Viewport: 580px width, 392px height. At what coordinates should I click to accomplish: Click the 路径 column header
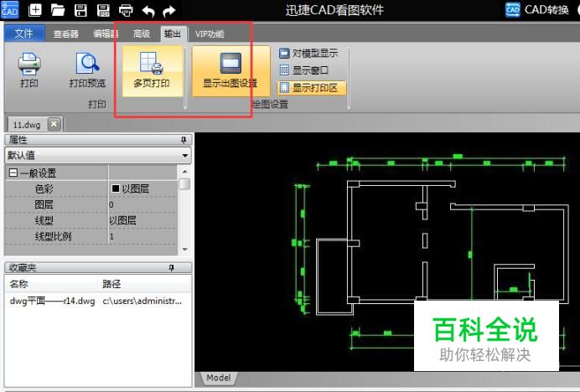pos(145,284)
